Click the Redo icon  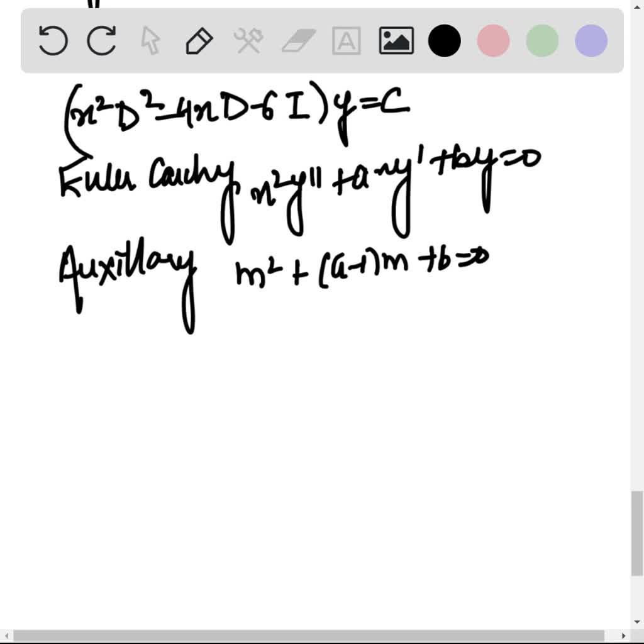[101, 40]
